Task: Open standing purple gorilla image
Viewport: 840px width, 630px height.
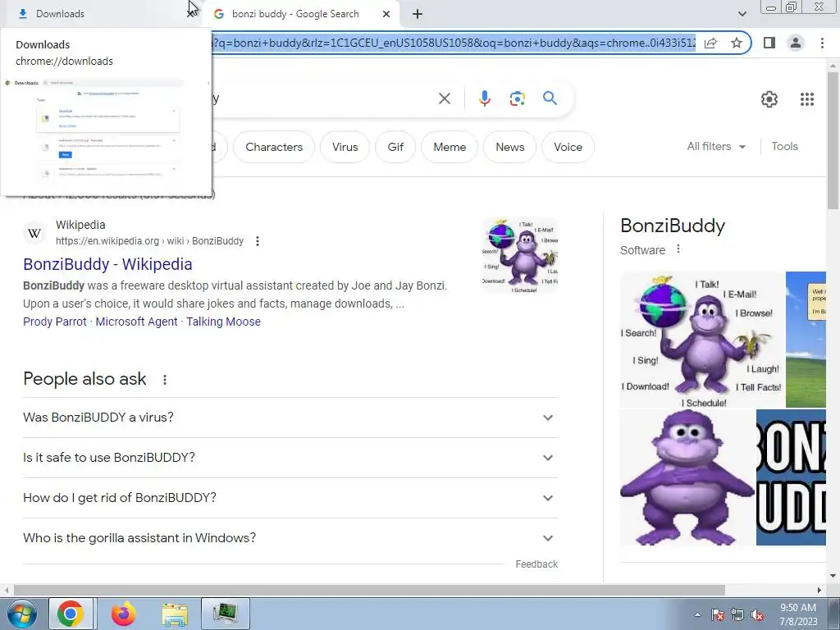Action: click(687, 477)
